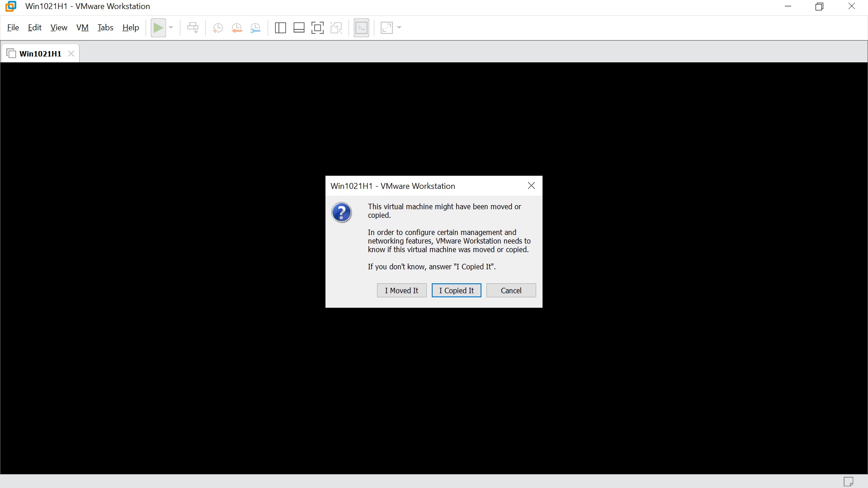Send Ctrl+Alt+Del to the guest
The image size is (868, 488).
[193, 28]
